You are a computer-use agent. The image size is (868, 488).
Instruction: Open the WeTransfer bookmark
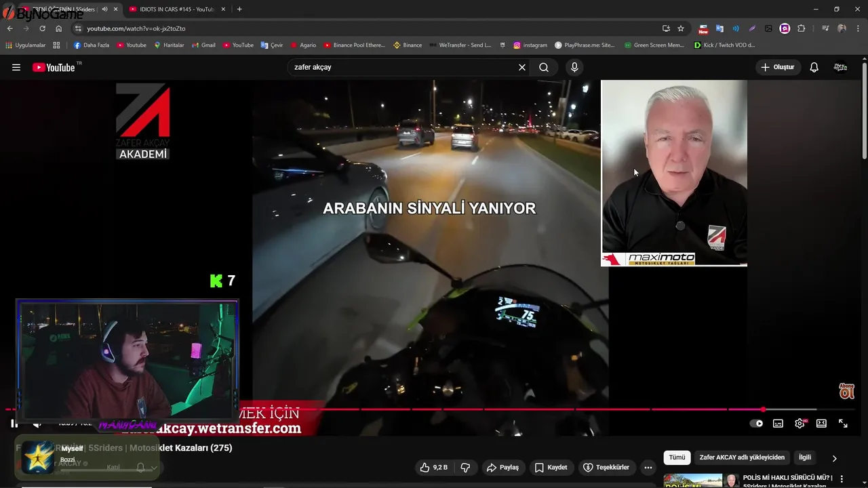pos(460,45)
